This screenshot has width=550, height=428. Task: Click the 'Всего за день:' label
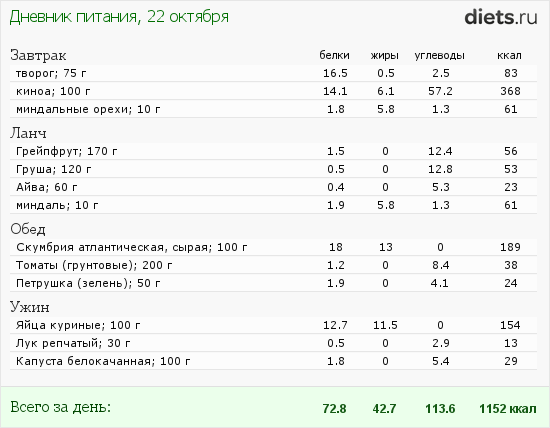[x=60, y=407]
